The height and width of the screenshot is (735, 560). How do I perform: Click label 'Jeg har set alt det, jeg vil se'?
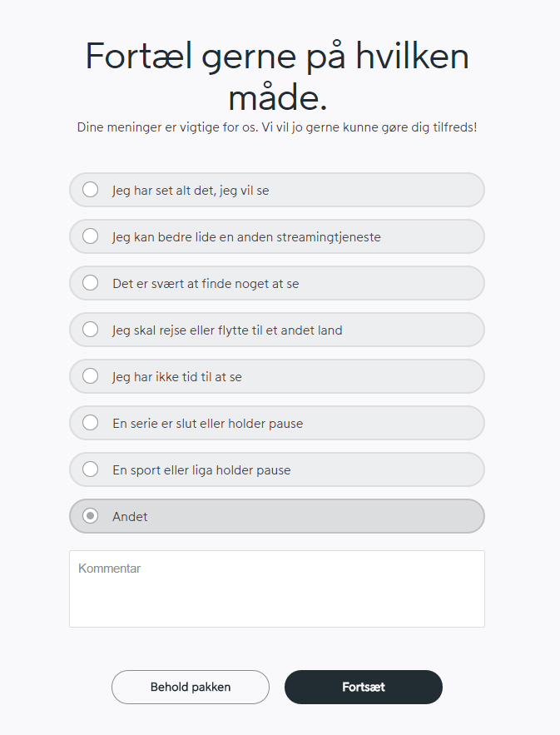click(191, 191)
